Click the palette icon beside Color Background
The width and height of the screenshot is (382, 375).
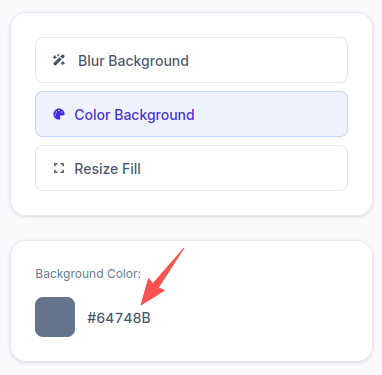point(59,114)
